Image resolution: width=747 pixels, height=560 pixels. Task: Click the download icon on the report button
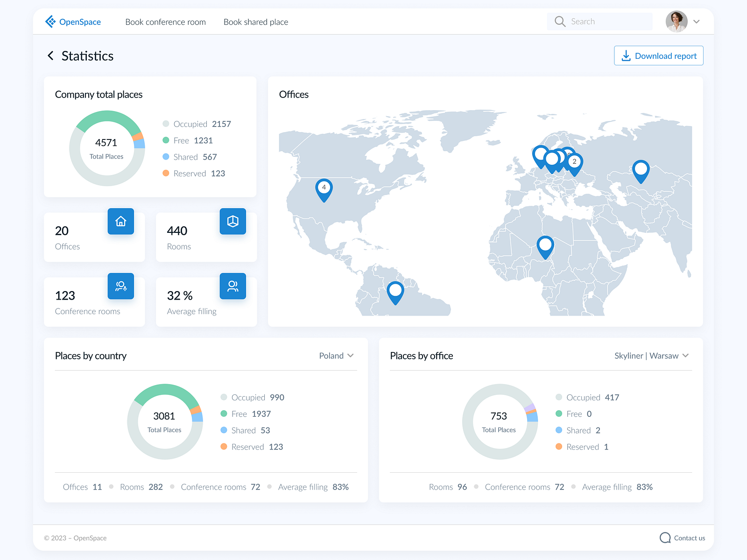click(626, 56)
